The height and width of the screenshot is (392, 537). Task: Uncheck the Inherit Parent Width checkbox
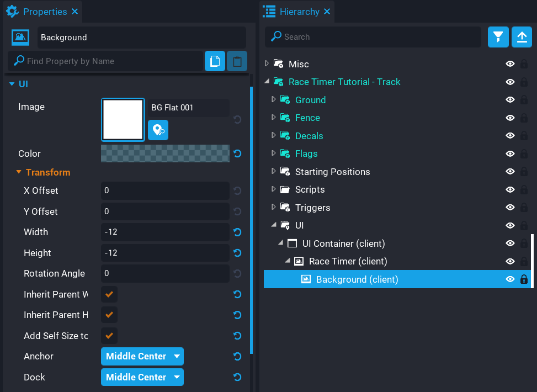tap(109, 294)
